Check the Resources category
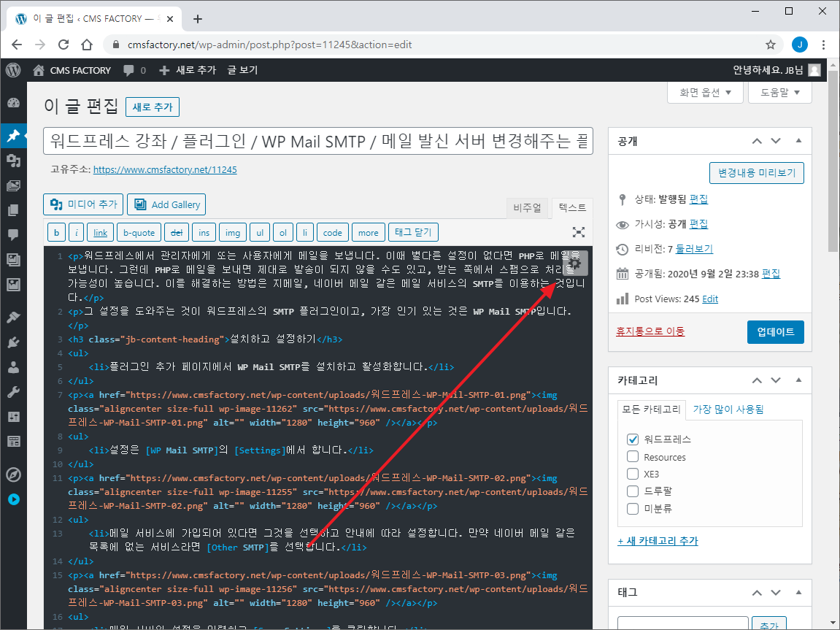The image size is (840, 630). coord(633,456)
